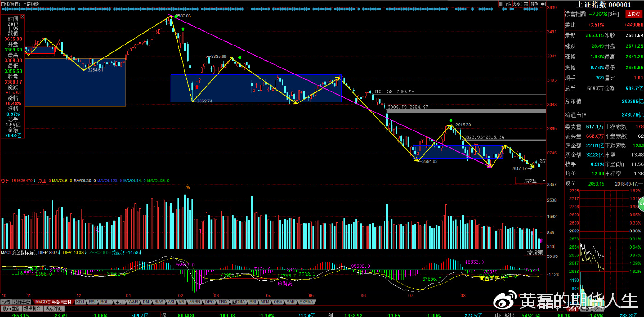Click 中小板指 in the status bar
The height and width of the screenshot is (317, 644).
[x=505, y=315]
